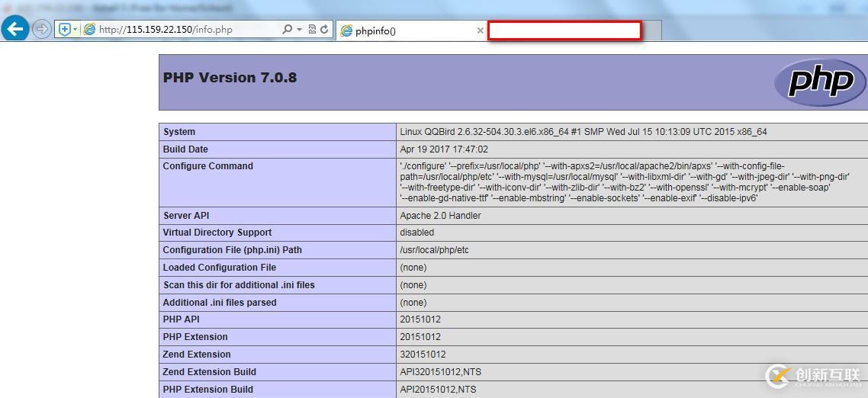Open the blue security shield icon
This screenshot has height=398, width=868.
tap(65, 29)
